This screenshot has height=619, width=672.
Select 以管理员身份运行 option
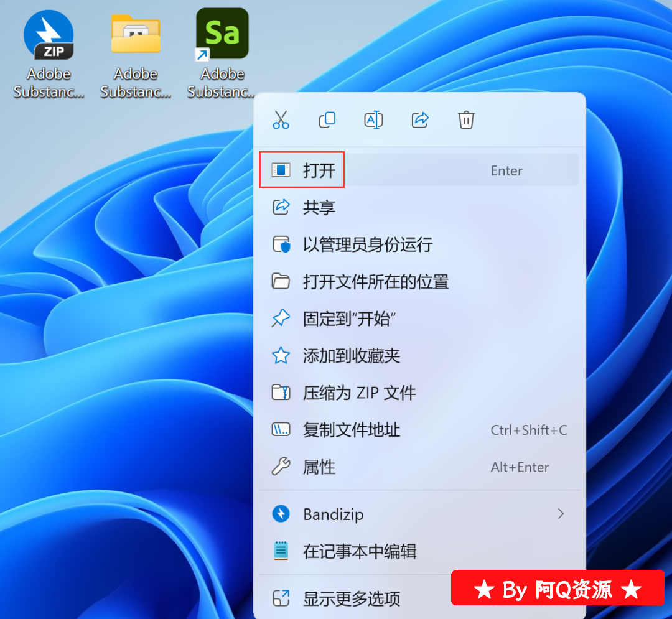[x=367, y=244]
